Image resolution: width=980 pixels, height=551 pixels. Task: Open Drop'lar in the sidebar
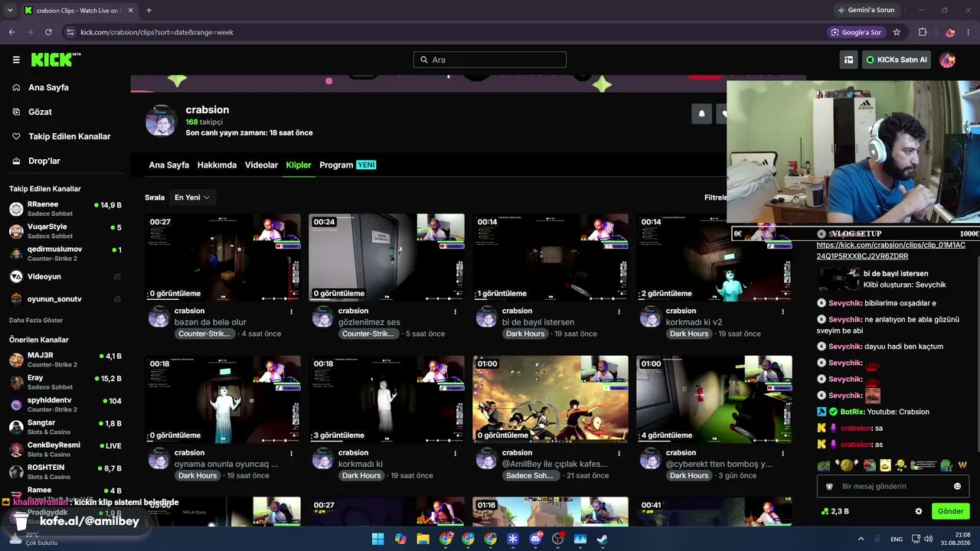(44, 161)
